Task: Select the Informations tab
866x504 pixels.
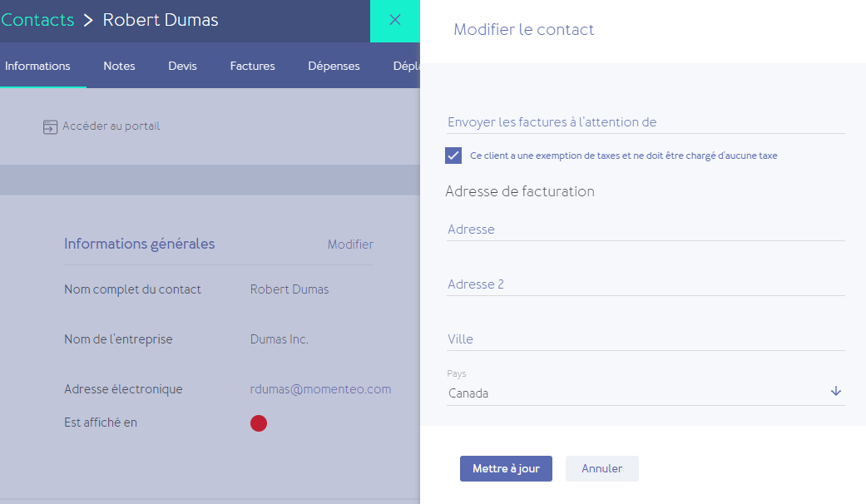Action: pyautogui.click(x=37, y=66)
